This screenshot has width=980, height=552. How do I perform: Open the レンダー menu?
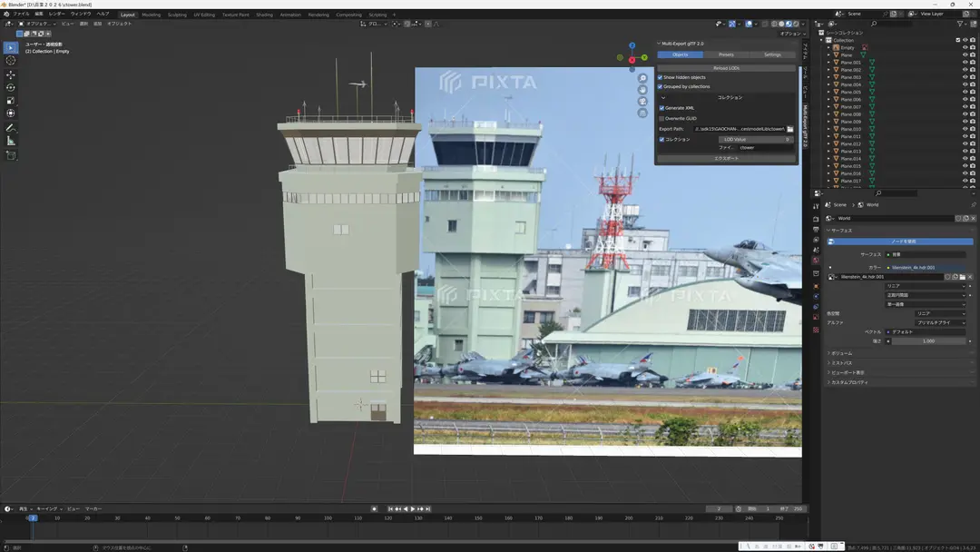click(57, 14)
